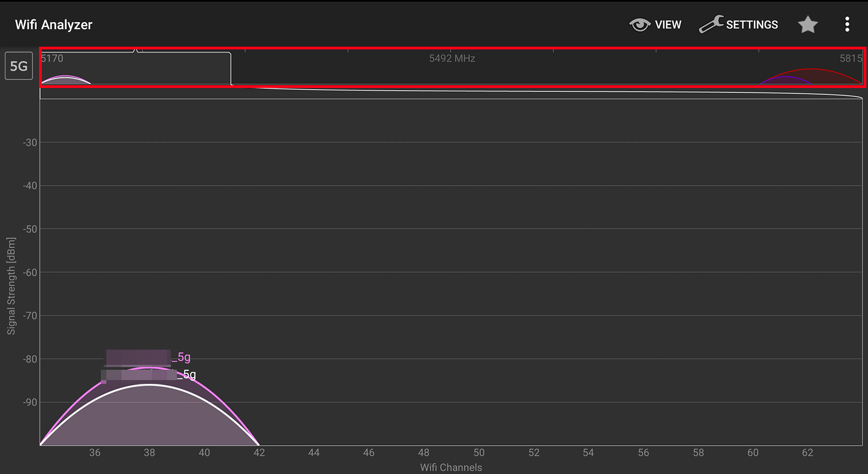Tap the star favorite icon
The height and width of the screenshot is (474, 868).
[808, 24]
